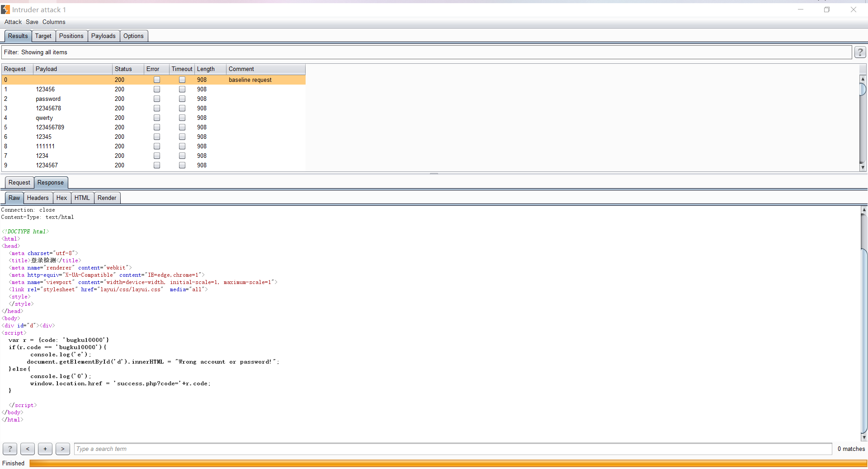This screenshot has height=469, width=868.
Task: Switch to the Request message tab
Action: pyautogui.click(x=19, y=182)
